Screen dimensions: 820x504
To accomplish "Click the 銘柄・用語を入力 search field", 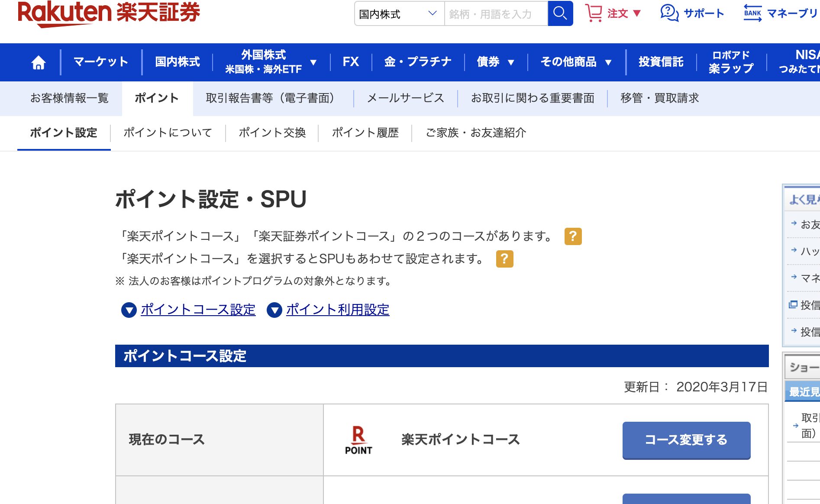I will tap(496, 14).
